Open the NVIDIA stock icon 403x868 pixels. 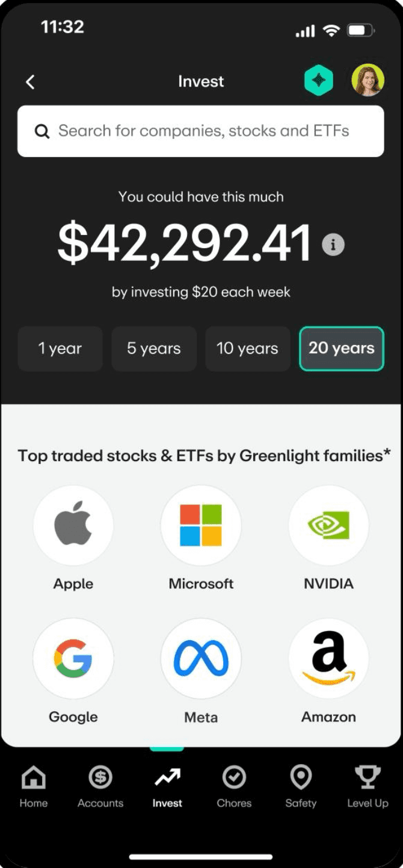coord(328,525)
